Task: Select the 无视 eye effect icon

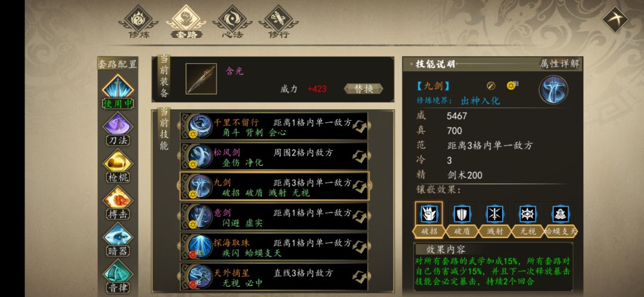Action: [x=527, y=214]
